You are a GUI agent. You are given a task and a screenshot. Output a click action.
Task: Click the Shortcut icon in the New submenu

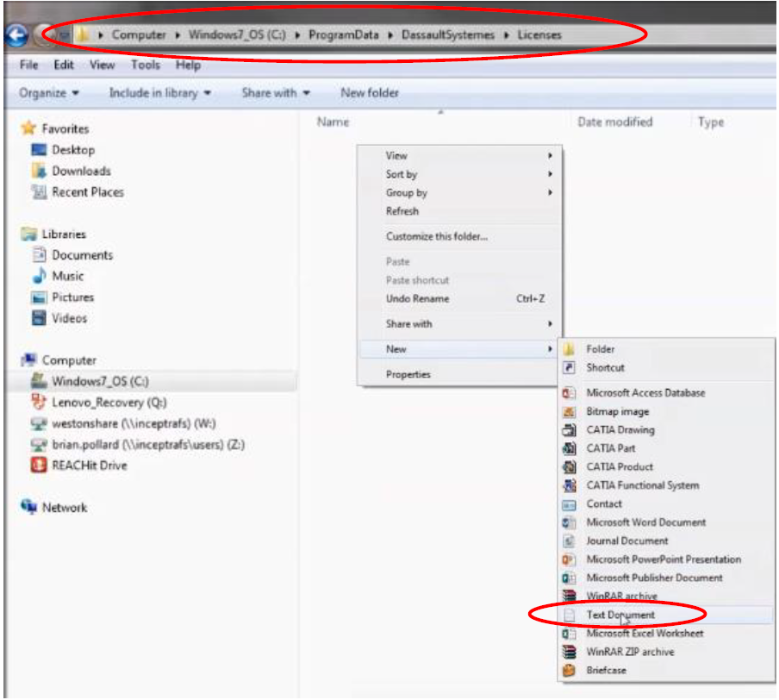point(570,367)
